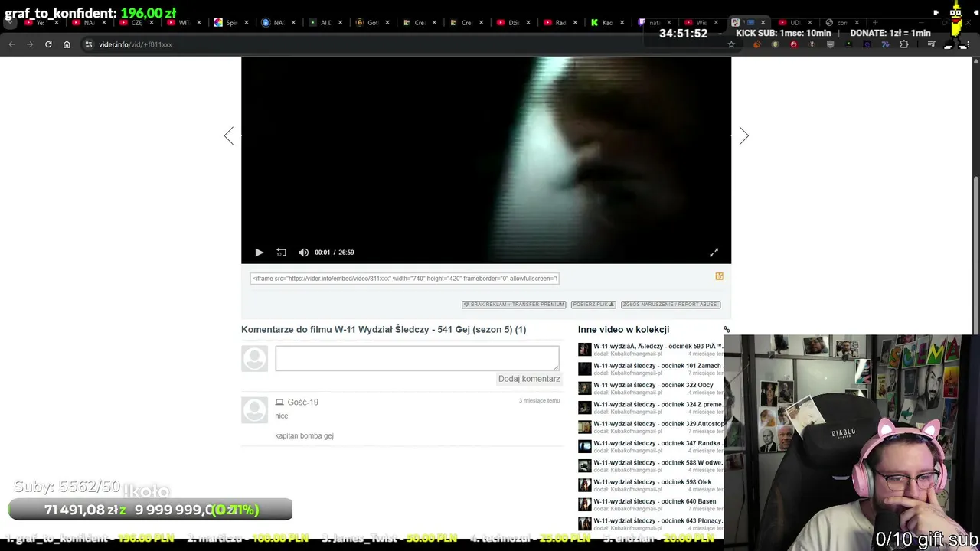
Task: Switch to the Kac browser tab
Action: click(607, 23)
